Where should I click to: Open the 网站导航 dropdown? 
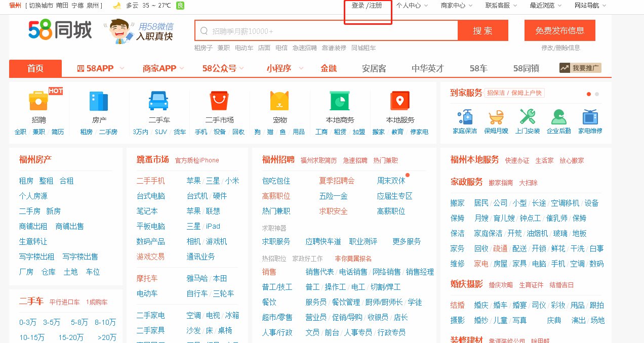point(590,6)
